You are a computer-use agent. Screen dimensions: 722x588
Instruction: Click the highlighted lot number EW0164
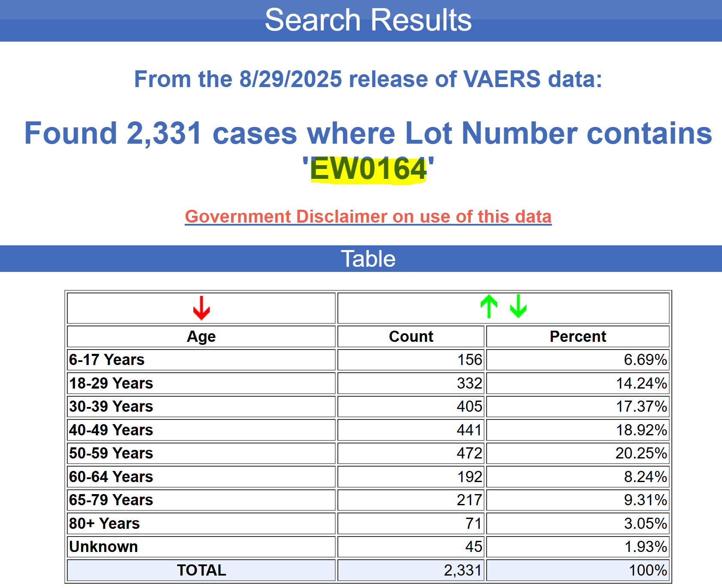click(368, 169)
